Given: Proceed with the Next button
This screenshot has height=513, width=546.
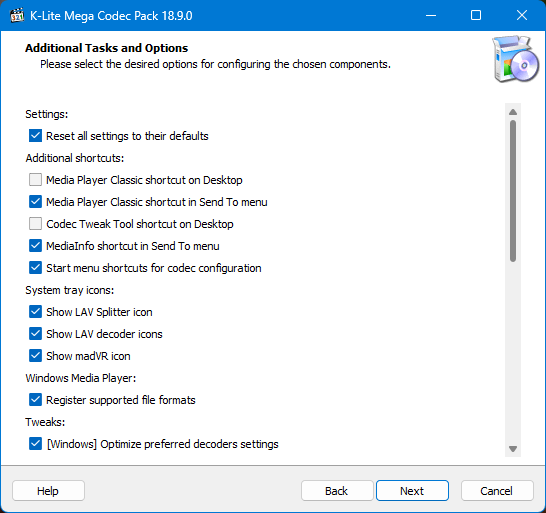Looking at the screenshot, I should [412, 491].
